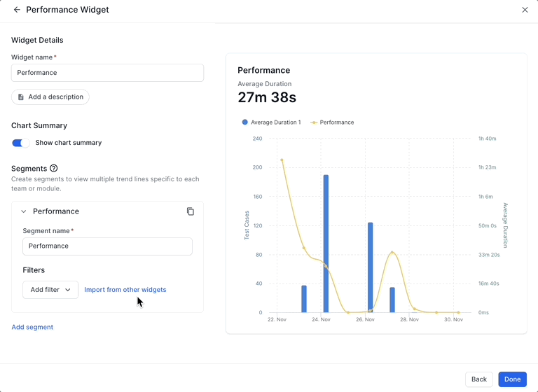Image resolution: width=538 pixels, height=392 pixels.
Task: Click the Segment name input field
Action: coord(107,246)
